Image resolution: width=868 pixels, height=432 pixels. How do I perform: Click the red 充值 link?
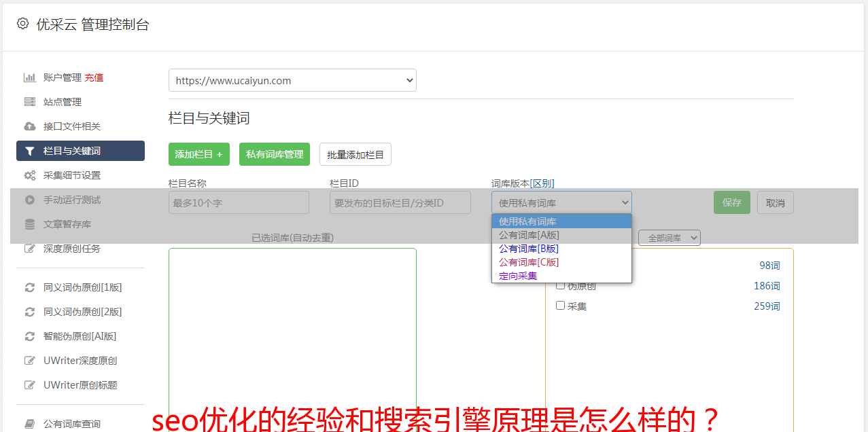94,77
